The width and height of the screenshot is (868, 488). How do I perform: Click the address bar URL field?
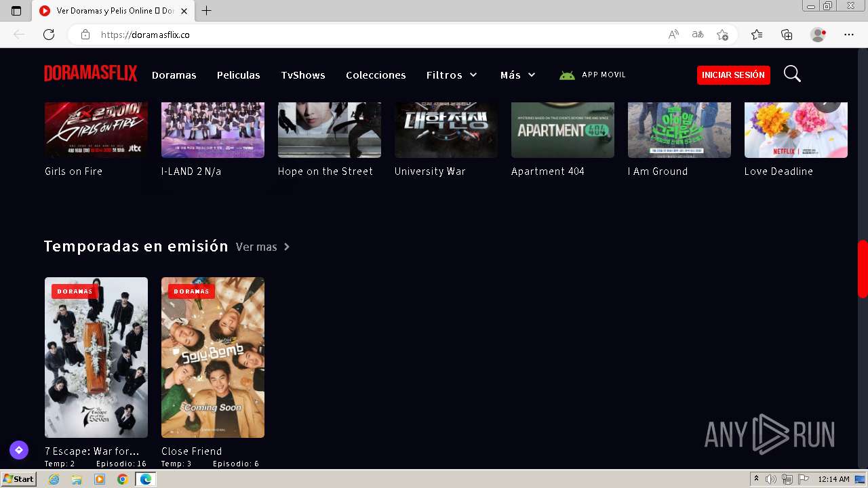click(x=380, y=35)
